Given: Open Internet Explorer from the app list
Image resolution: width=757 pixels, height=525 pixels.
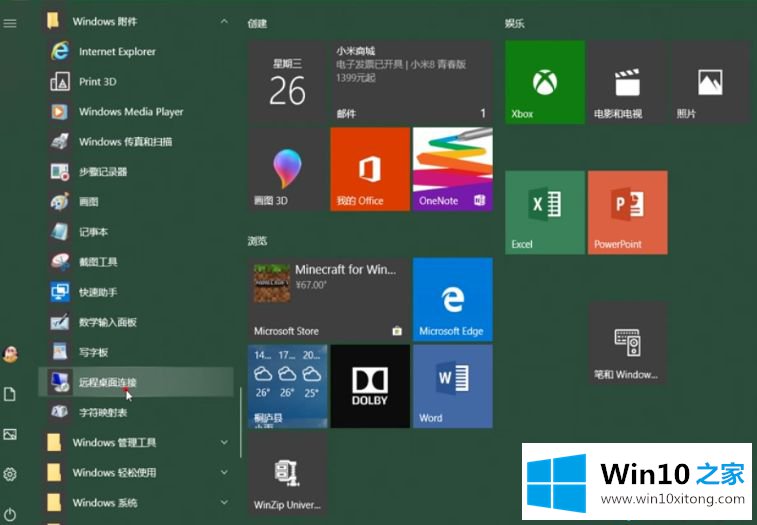Looking at the screenshot, I should pyautogui.click(x=135, y=51).
